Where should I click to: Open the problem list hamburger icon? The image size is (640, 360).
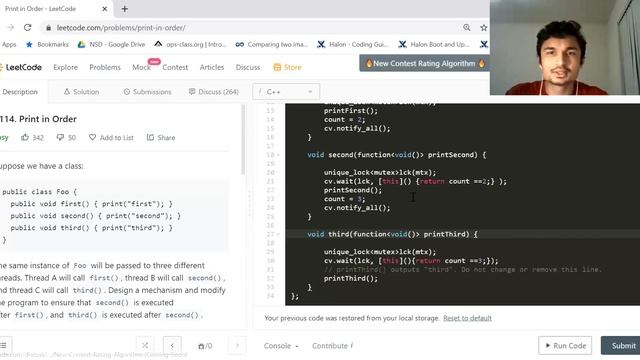pos(4,346)
